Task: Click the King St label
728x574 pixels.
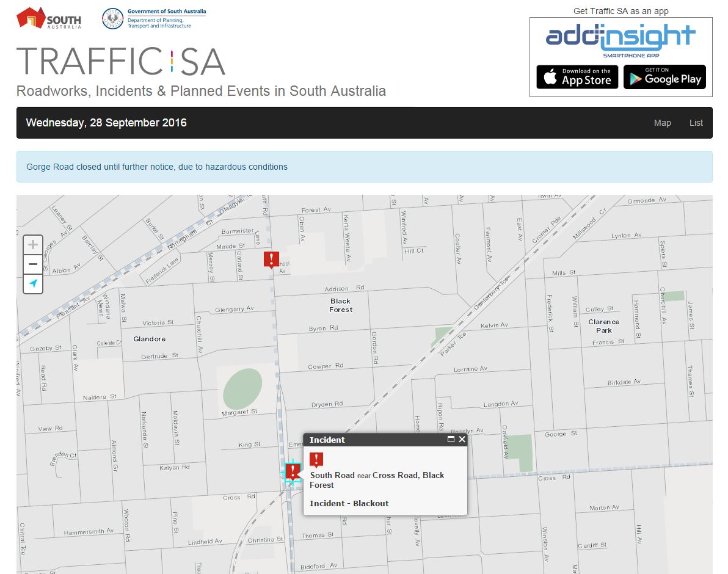Action: pyautogui.click(x=249, y=445)
